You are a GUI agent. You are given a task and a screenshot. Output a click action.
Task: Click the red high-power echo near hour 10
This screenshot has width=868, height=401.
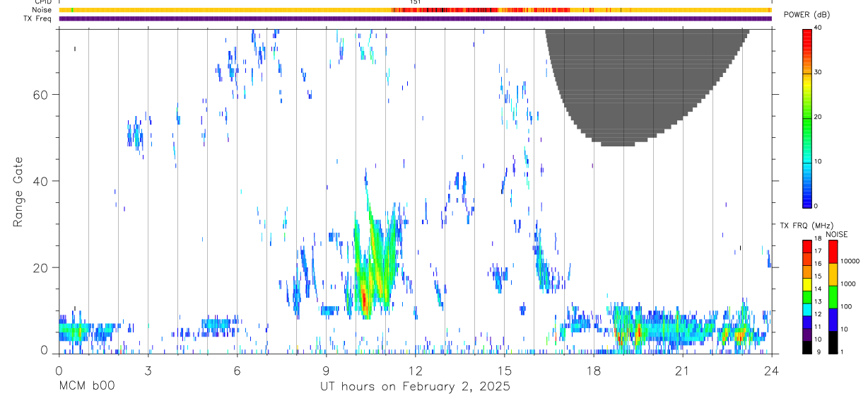pos(365,300)
